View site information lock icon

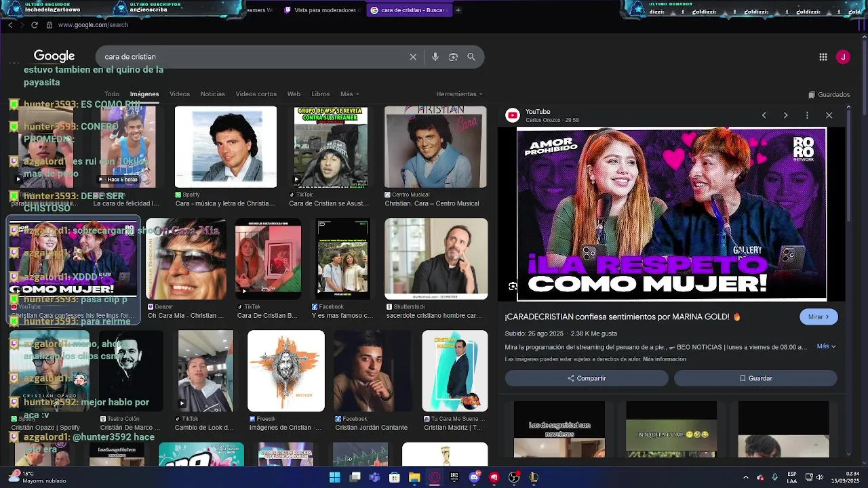coord(49,25)
